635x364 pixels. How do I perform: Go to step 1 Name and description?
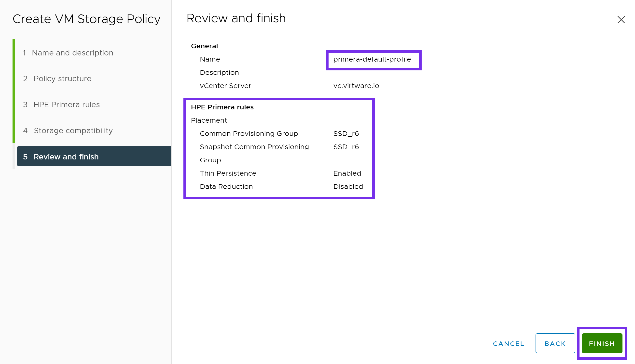(68, 53)
